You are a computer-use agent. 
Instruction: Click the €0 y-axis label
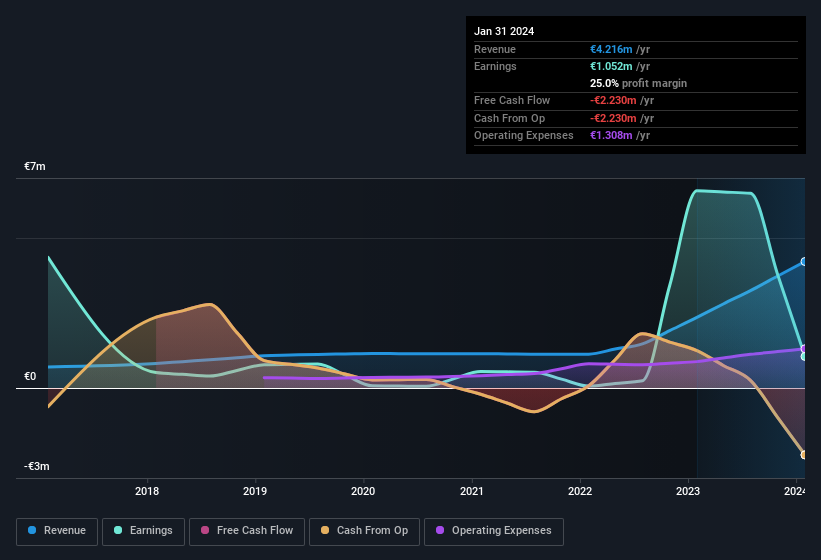(x=30, y=376)
